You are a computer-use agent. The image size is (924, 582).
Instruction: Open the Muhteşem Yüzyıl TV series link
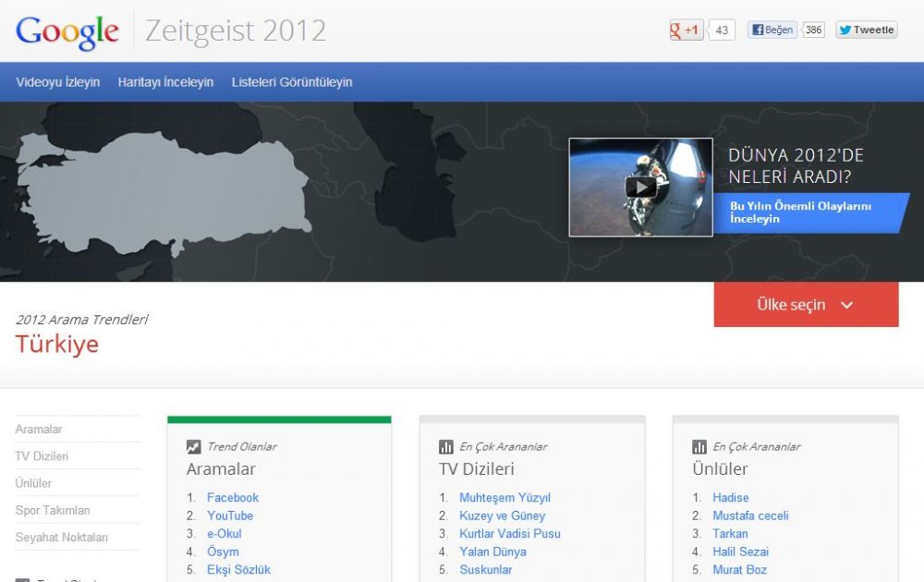(x=504, y=497)
